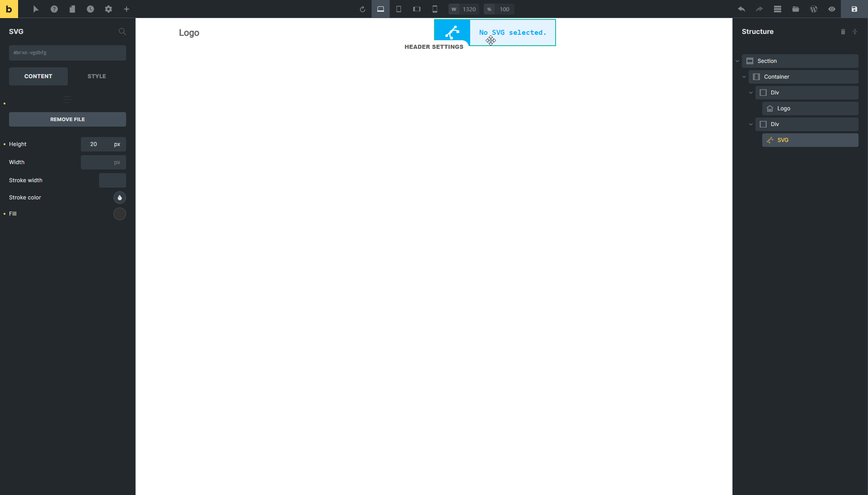Select the SVG item in Structure
Image resolution: width=868 pixels, height=495 pixels.
click(x=810, y=140)
